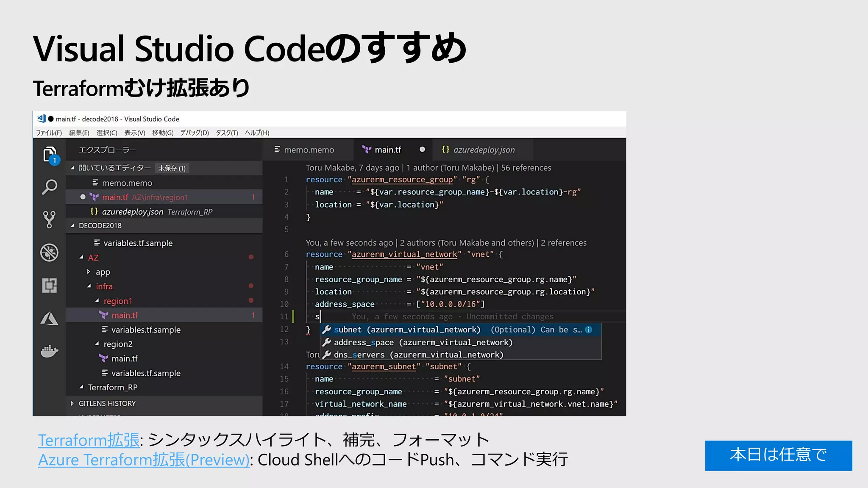Open the Explorer activity bar icon
The width and height of the screenshot is (868, 488).
50,155
